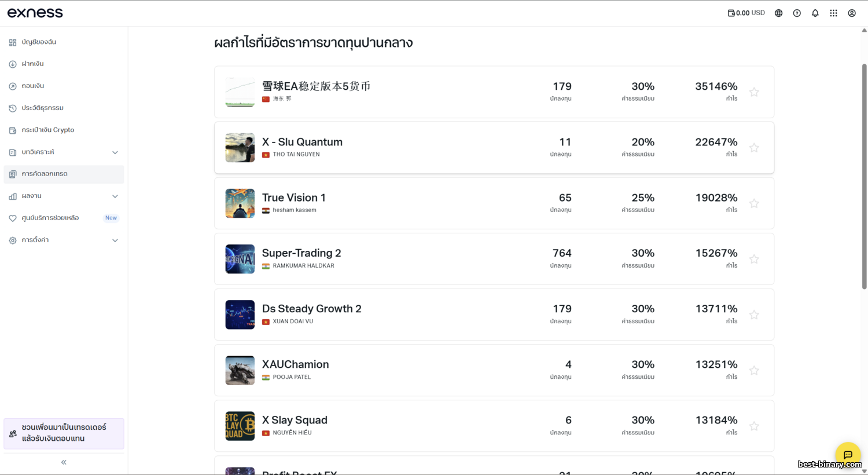Collapse the sidebar with double-chevron icon
The height and width of the screenshot is (475, 868).
click(x=64, y=462)
